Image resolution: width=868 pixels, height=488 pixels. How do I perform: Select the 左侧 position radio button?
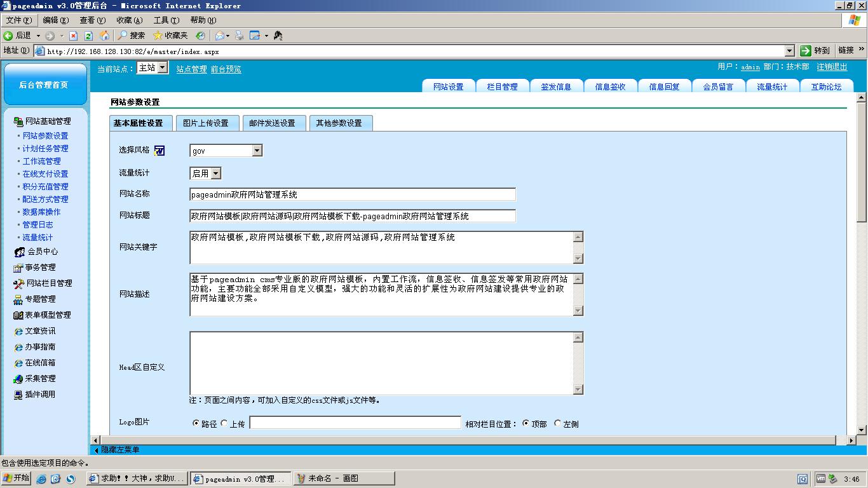558,423
